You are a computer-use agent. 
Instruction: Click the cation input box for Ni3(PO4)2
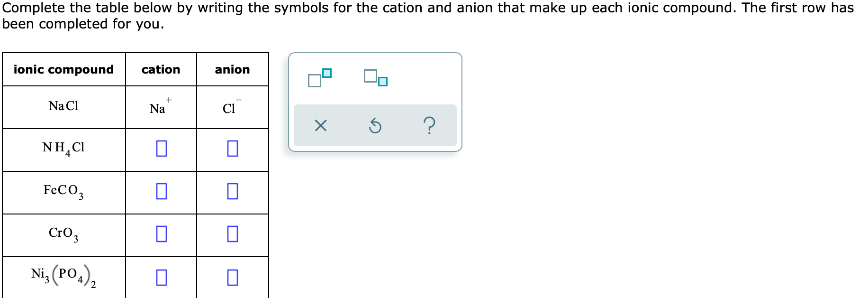pyautogui.click(x=161, y=278)
